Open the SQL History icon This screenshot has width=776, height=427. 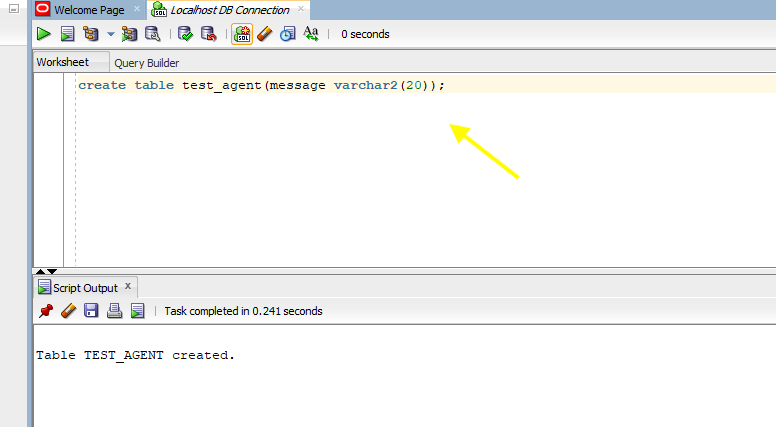click(x=288, y=34)
